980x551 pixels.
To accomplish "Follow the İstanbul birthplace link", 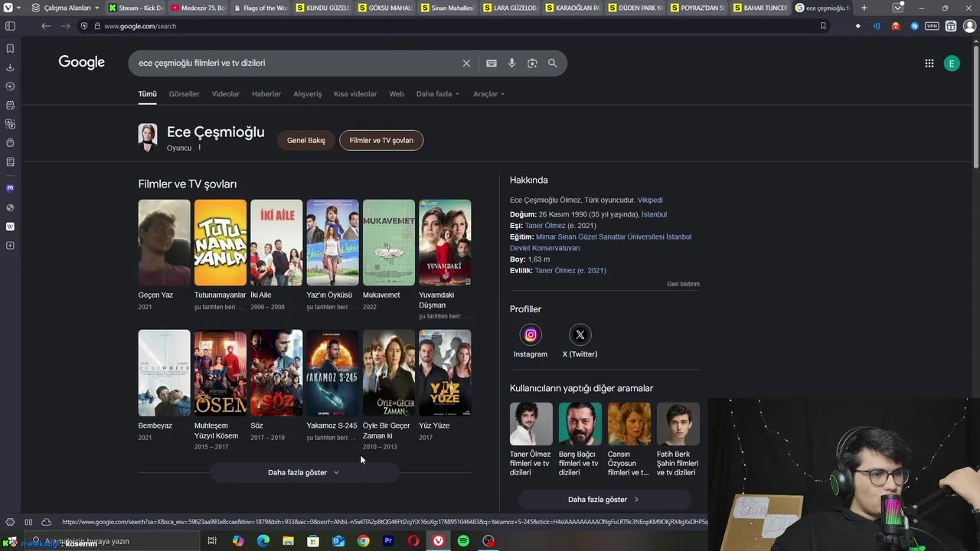I will point(654,214).
